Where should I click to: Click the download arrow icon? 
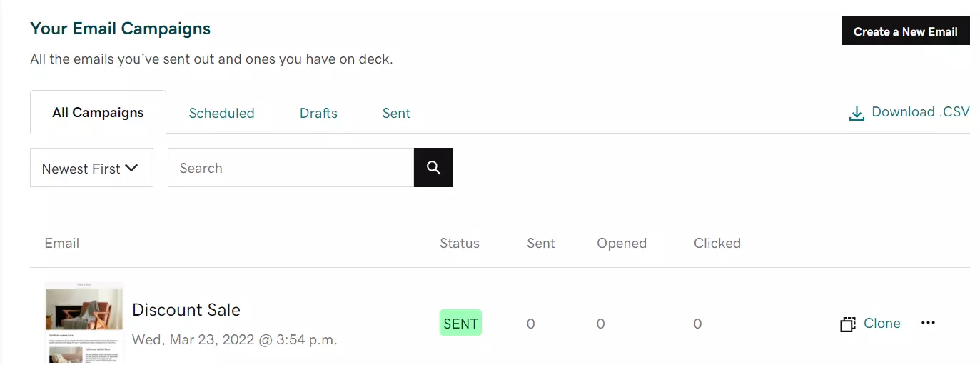[857, 114]
